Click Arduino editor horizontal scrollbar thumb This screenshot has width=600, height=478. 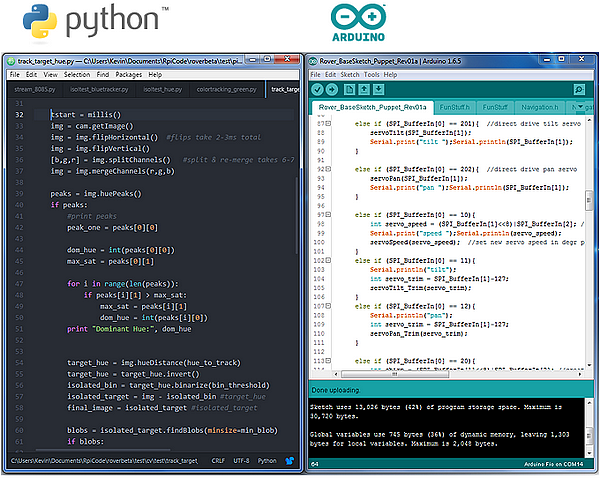click(x=395, y=374)
